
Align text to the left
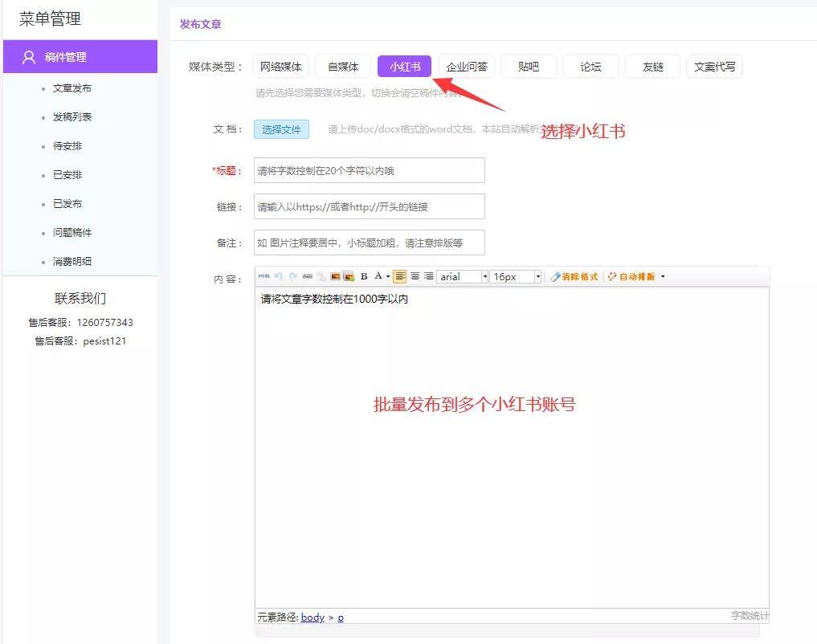[399, 276]
